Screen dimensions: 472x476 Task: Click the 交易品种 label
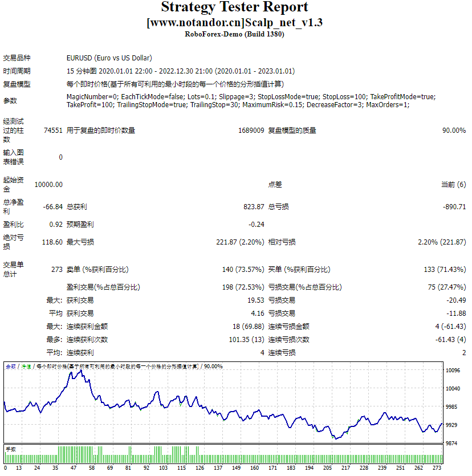(x=17, y=58)
